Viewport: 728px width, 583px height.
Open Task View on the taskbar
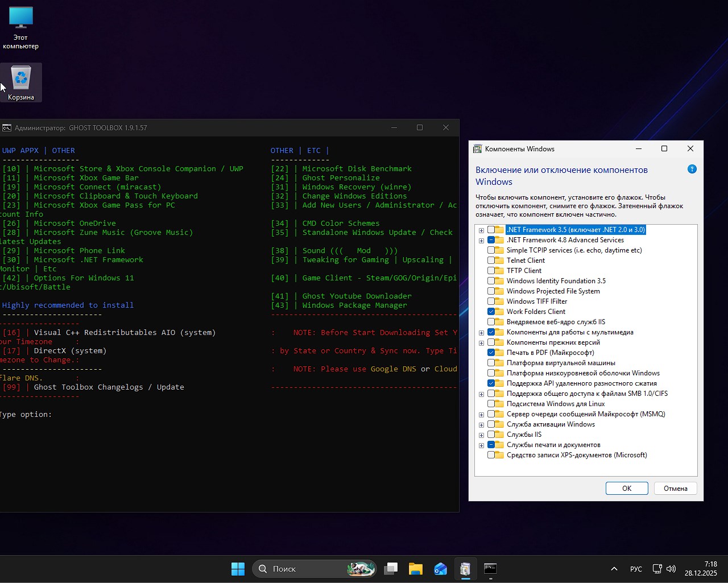click(391, 568)
